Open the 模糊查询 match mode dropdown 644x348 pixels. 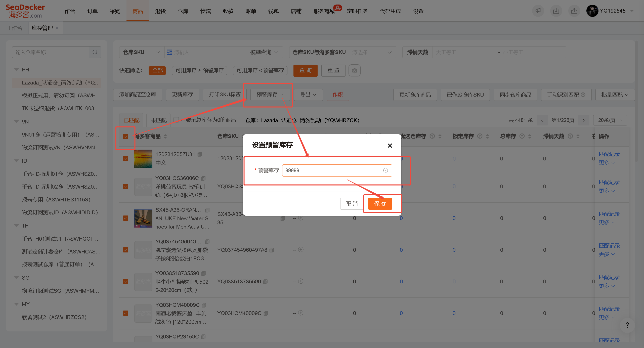264,52
